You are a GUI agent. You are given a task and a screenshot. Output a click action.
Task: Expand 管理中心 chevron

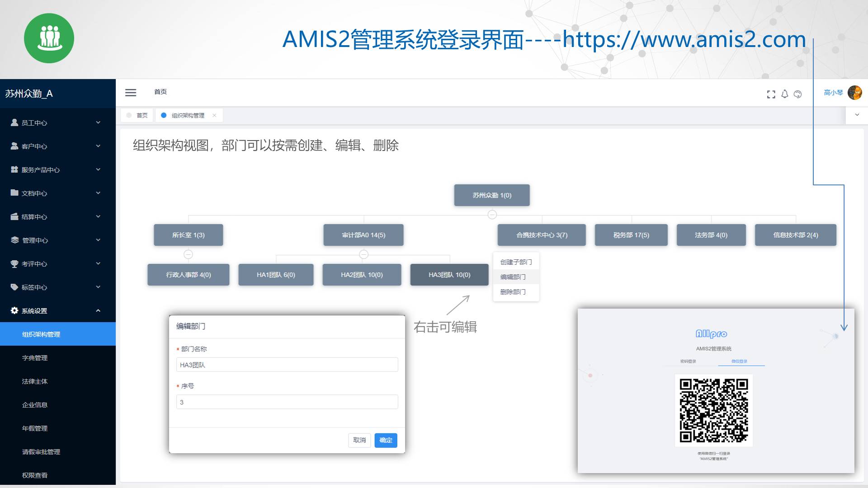tap(98, 240)
